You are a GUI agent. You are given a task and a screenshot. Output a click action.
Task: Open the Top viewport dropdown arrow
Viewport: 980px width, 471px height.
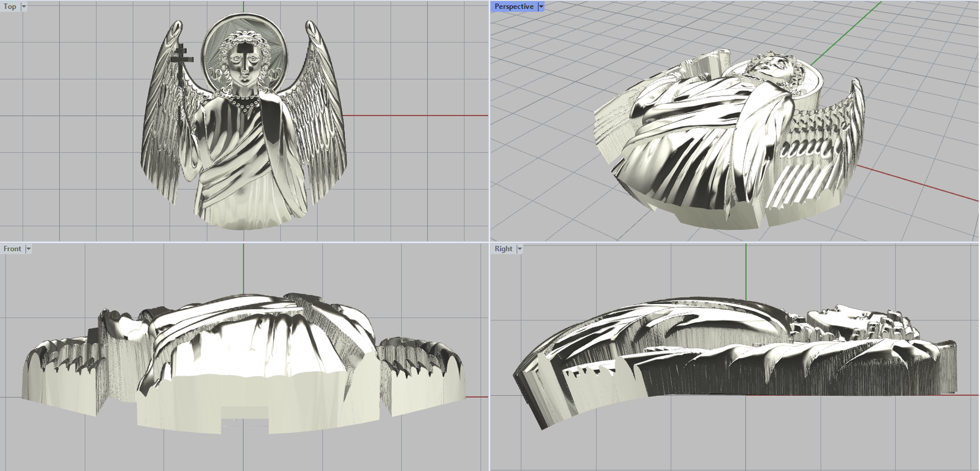(24, 7)
